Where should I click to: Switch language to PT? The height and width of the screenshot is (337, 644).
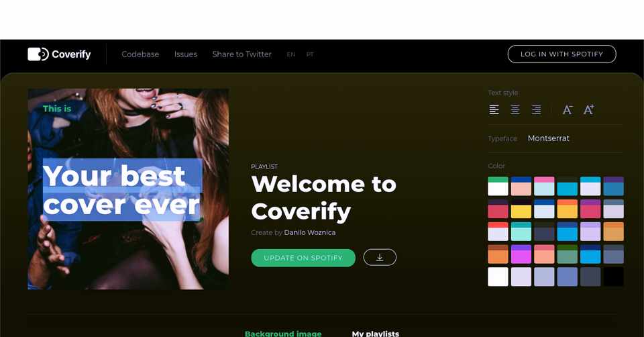click(x=310, y=54)
